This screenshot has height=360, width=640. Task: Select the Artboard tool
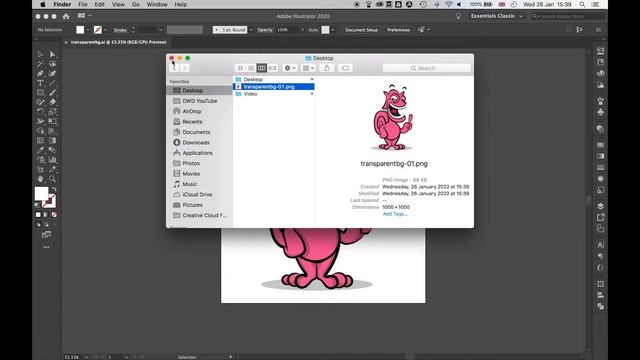pyautogui.click(x=40, y=169)
